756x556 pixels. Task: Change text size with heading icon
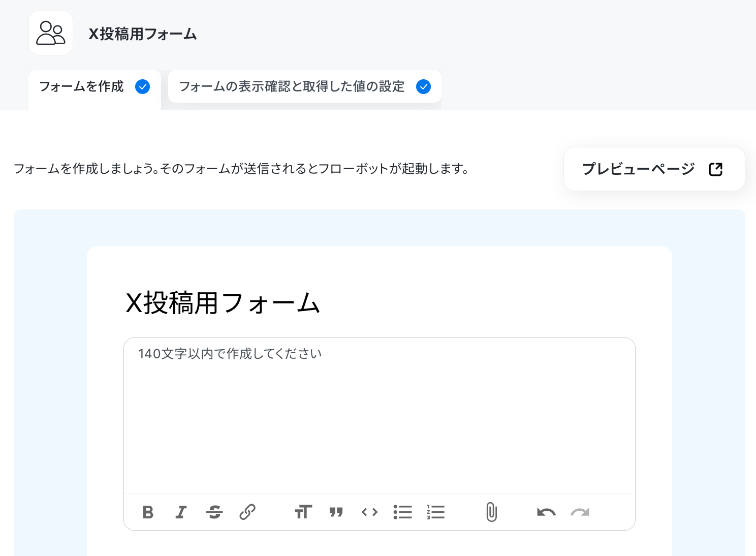click(303, 512)
